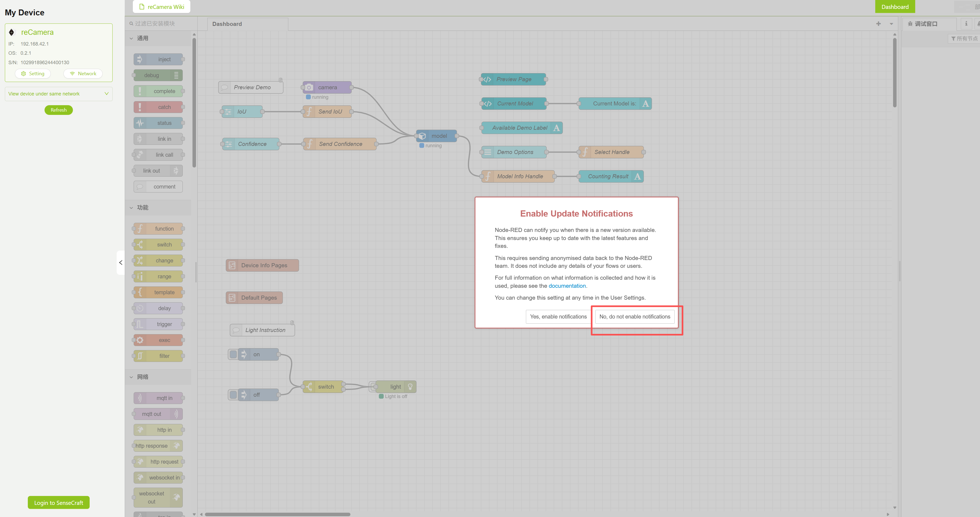Click the light node bulb icon

click(x=410, y=387)
